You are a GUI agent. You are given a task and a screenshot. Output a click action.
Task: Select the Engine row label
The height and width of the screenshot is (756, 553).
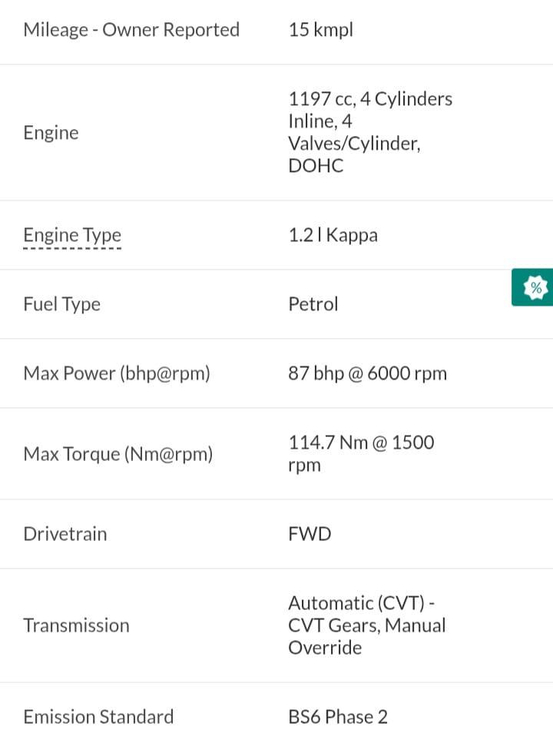pos(51,133)
